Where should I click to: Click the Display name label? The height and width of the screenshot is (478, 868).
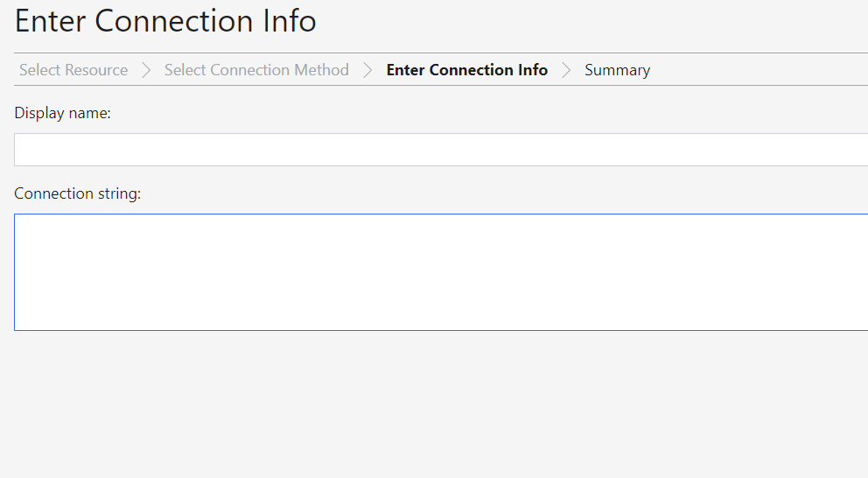tap(62, 113)
